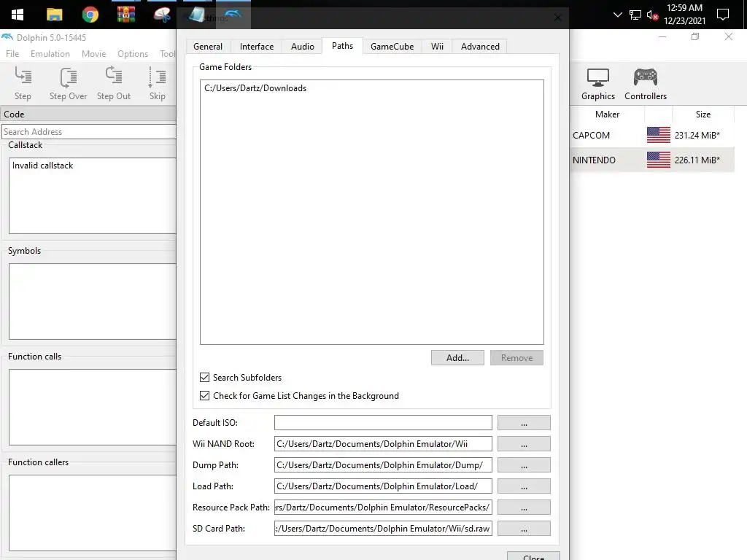Browse for the Load Path folder

[524, 486]
